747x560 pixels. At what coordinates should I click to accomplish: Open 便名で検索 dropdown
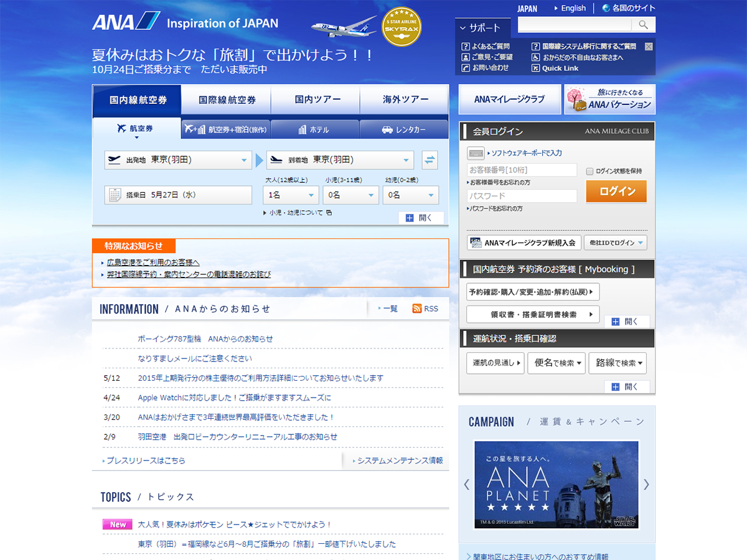point(556,363)
